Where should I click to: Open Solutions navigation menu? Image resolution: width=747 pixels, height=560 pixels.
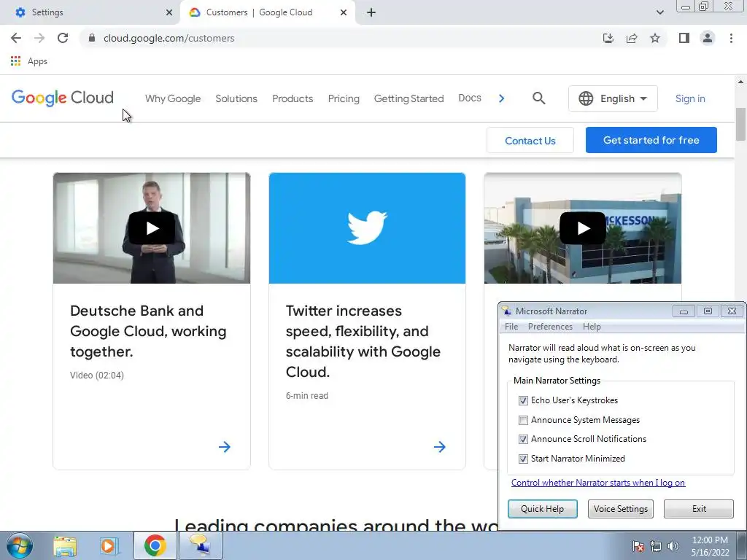coord(236,98)
